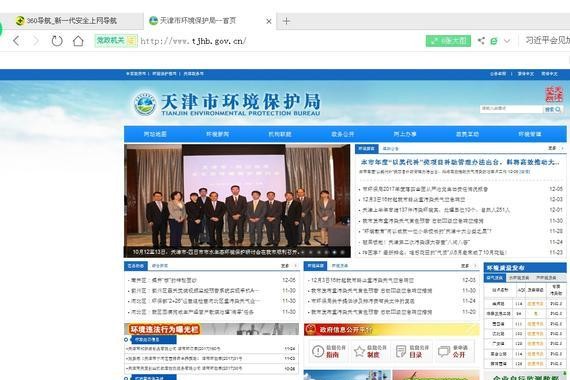This screenshot has width=570, height=380.
Task: Click the green button in address bar
Action: [448, 41]
